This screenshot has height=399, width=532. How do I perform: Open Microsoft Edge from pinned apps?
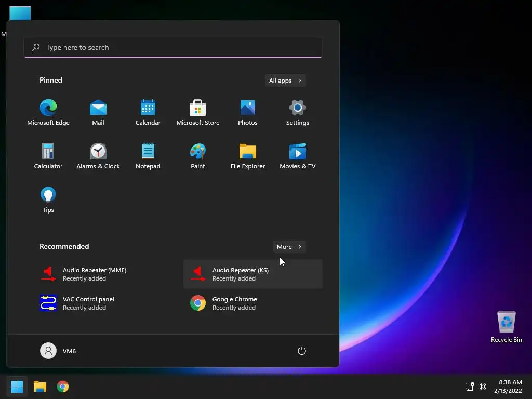[48, 113]
